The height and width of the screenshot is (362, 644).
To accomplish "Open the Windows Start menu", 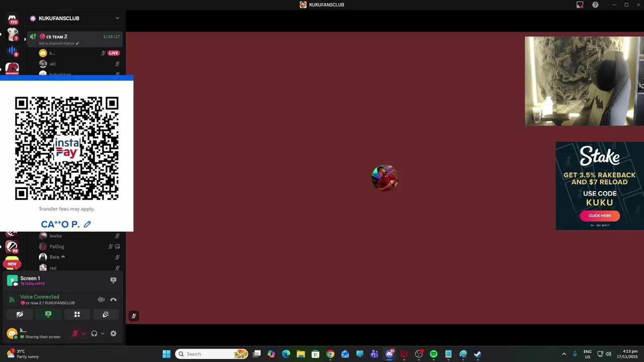I will [x=167, y=354].
